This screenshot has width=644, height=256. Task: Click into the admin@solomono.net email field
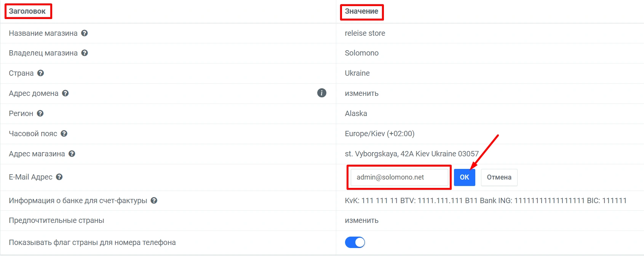pos(399,177)
